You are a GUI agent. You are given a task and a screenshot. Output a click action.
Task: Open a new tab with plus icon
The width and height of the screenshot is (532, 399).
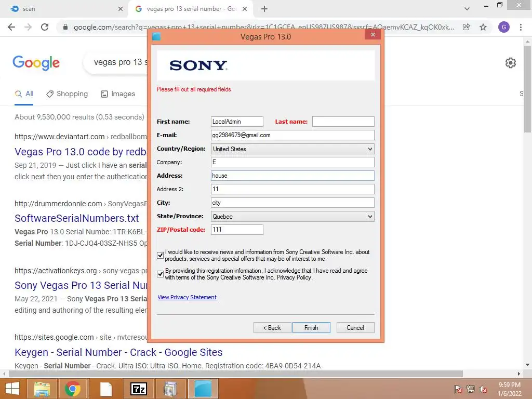pos(264,9)
